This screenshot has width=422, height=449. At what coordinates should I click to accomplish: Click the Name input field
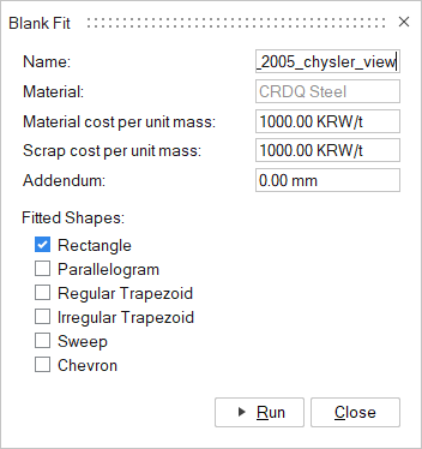pyautogui.click(x=328, y=62)
